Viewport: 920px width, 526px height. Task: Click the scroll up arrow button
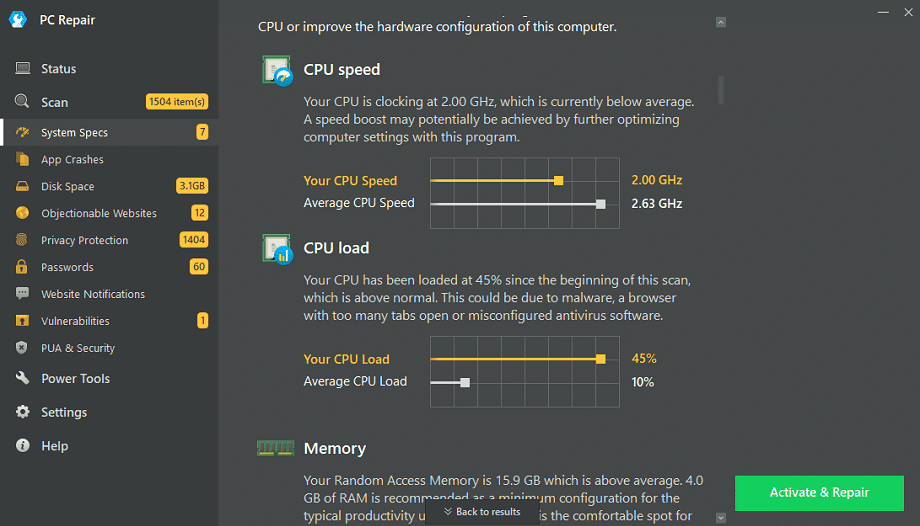pos(721,22)
